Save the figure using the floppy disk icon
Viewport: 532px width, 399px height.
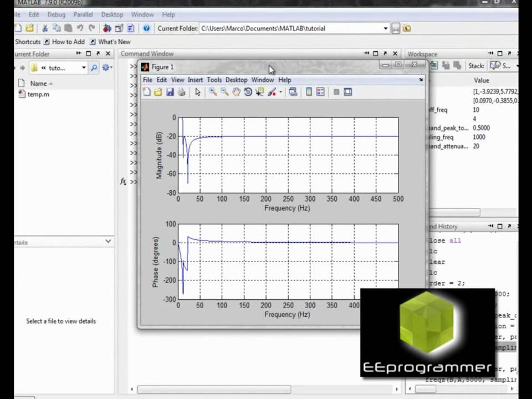[170, 92]
